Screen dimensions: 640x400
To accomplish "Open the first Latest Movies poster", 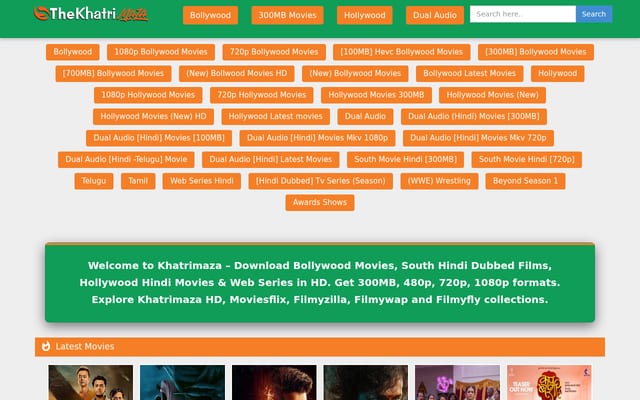I will [x=91, y=382].
